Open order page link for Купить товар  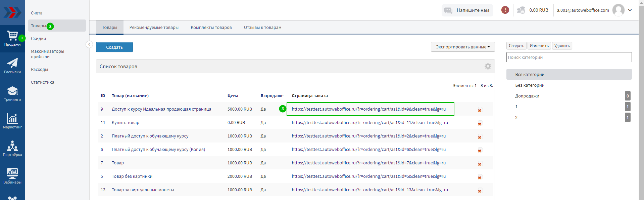[369, 123]
